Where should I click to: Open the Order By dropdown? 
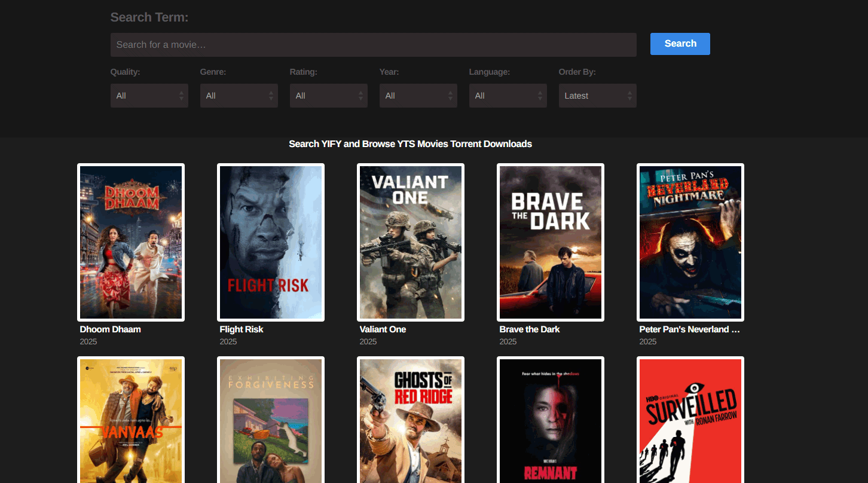(598, 96)
